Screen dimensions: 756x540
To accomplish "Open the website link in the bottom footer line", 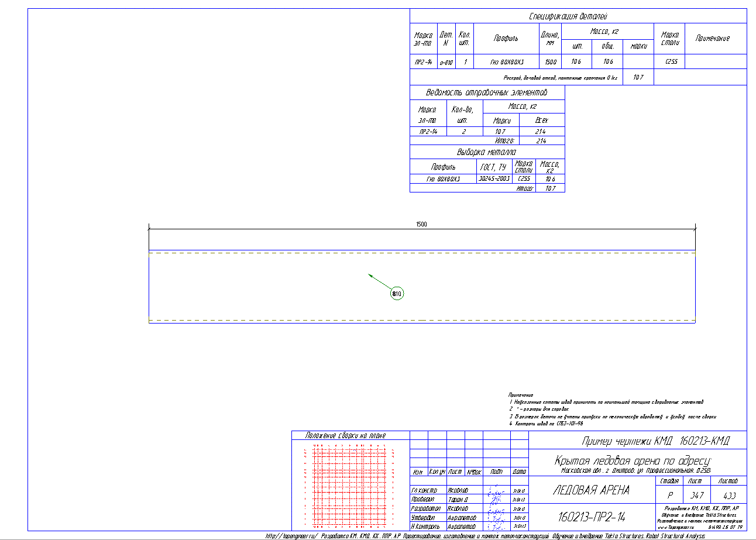I will tap(292, 536).
